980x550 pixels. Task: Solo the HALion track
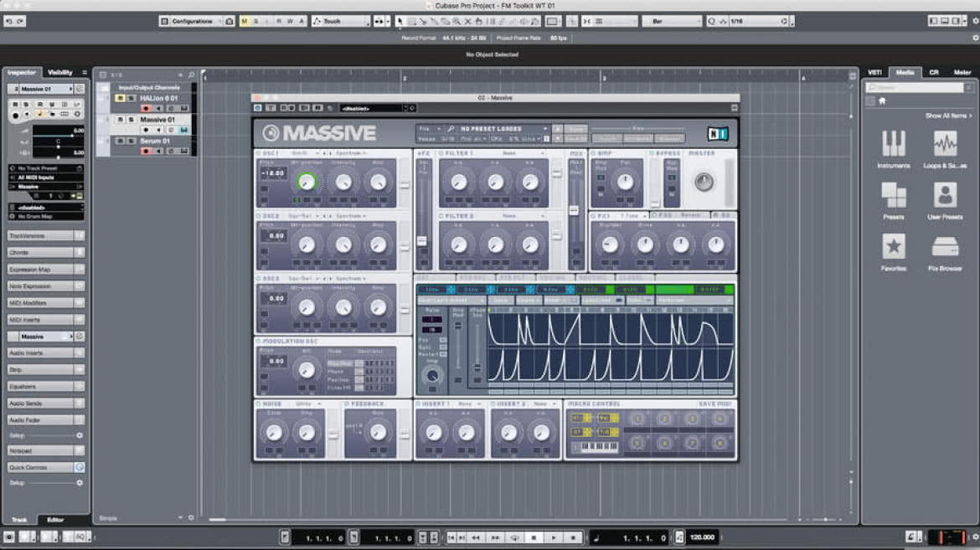[x=131, y=98]
